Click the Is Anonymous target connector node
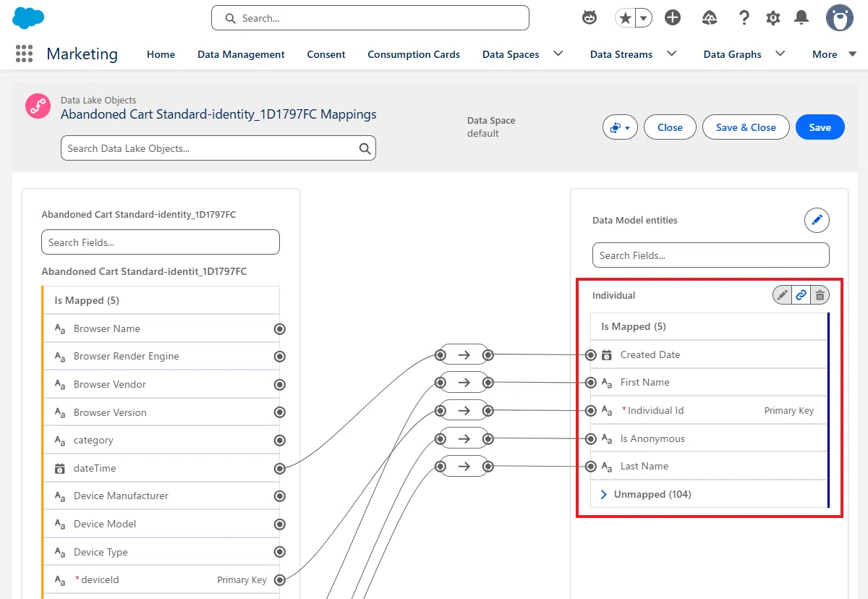The width and height of the screenshot is (868, 599). 591,438
